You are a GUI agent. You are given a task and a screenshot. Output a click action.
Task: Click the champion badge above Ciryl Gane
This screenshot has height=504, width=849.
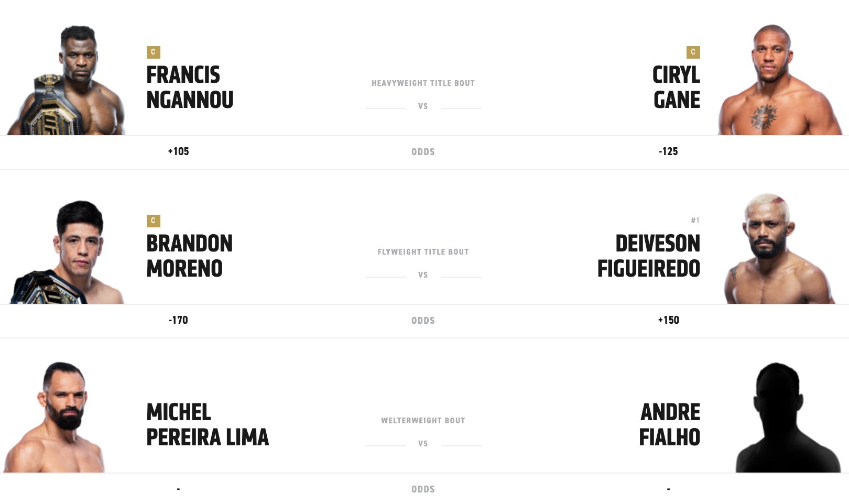click(693, 52)
